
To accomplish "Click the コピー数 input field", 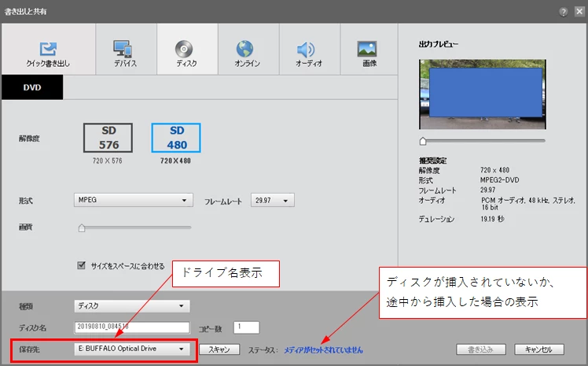I will tap(246, 327).
